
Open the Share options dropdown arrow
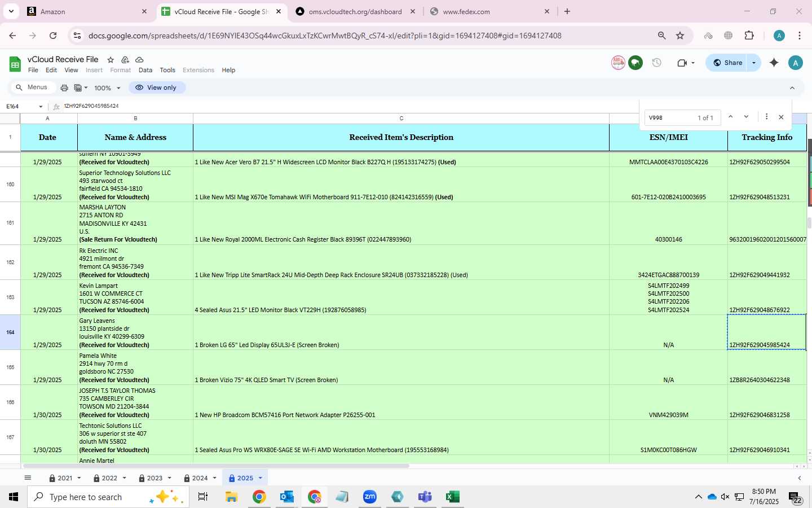[x=754, y=63]
